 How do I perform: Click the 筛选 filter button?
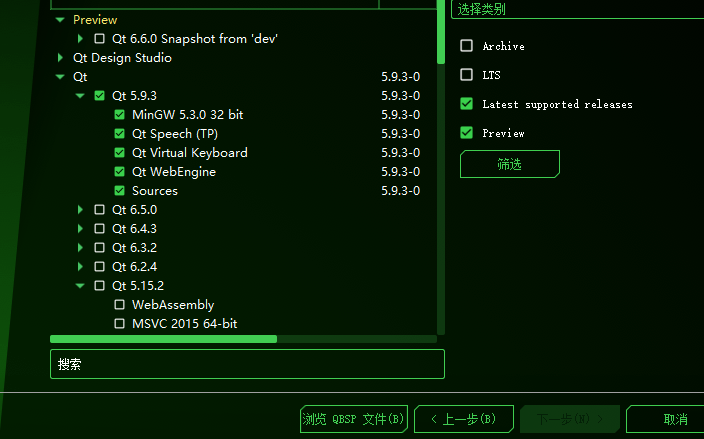click(x=509, y=164)
